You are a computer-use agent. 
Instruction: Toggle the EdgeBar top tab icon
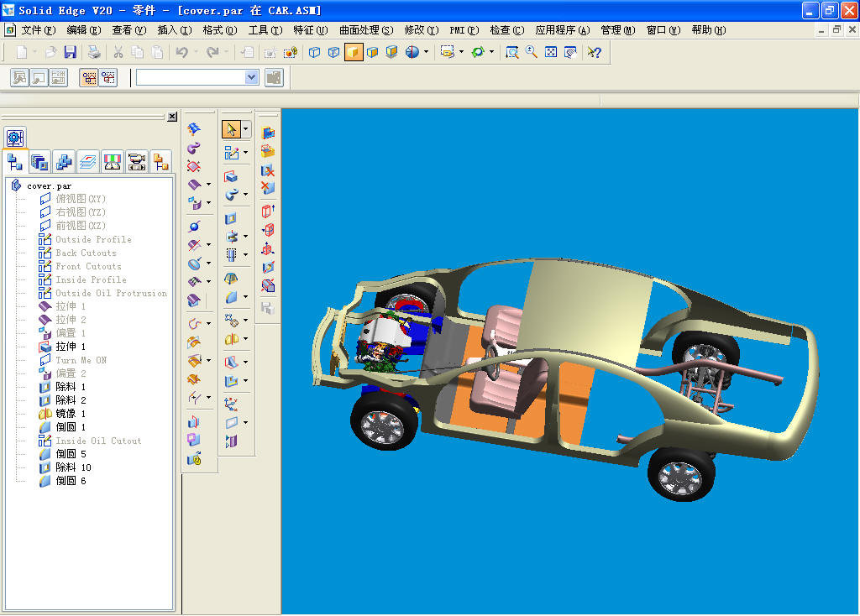(x=15, y=138)
